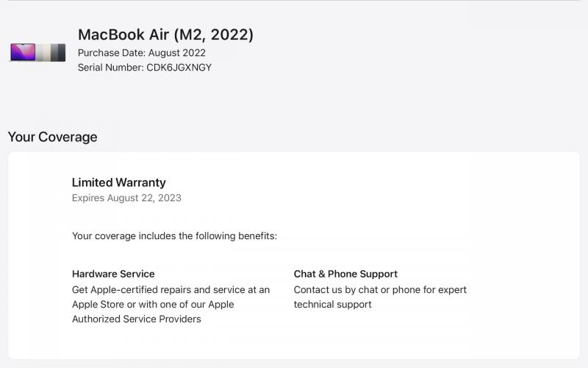Screen dimensions: 588x368
Task: Click the Expires August 22, 2023 text
Action: coord(126,198)
